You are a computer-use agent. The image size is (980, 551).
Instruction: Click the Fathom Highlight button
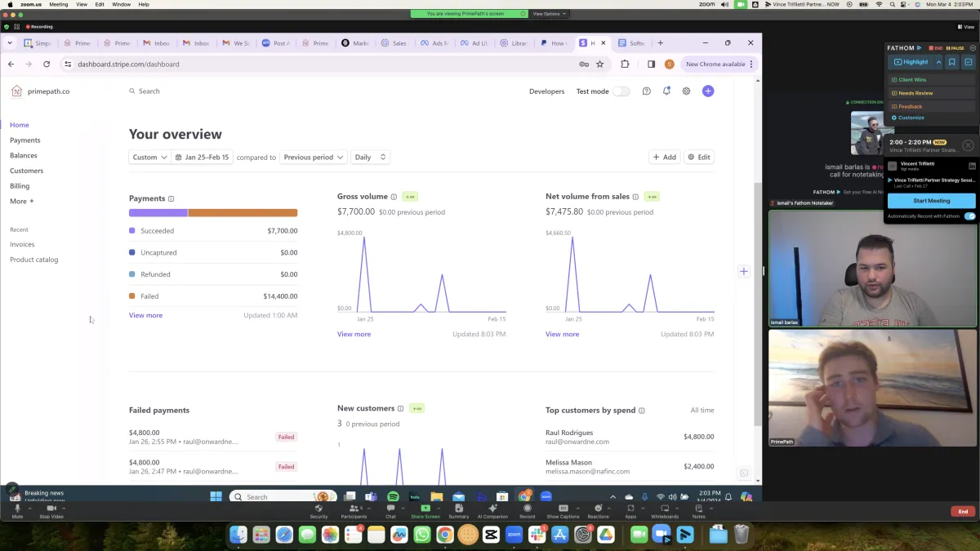click(x=911, y=62)
